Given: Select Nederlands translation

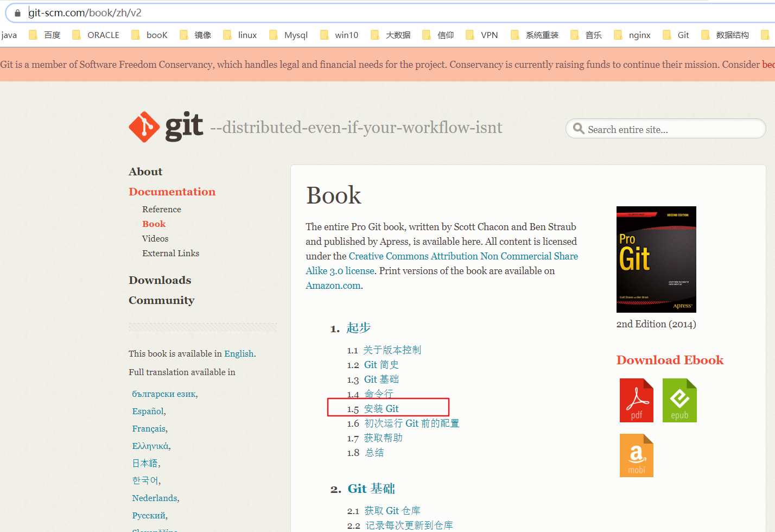Looking at the screenshot, I should [155, 498].
